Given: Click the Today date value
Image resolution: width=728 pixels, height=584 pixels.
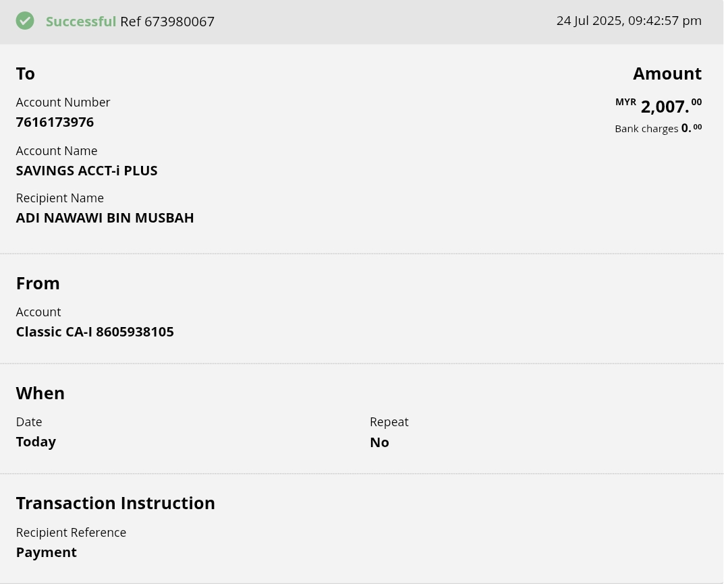Looking at the screenshot, I should click(36, 442).
